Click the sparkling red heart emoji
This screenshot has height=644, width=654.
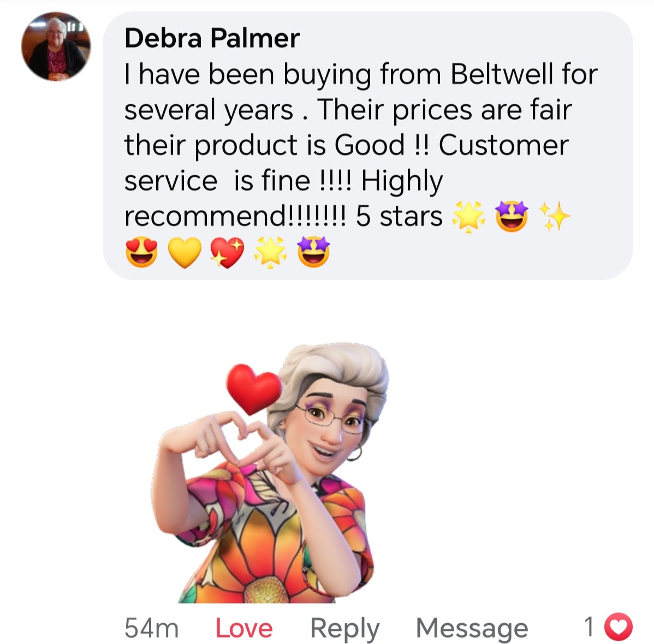pos(227,252)
